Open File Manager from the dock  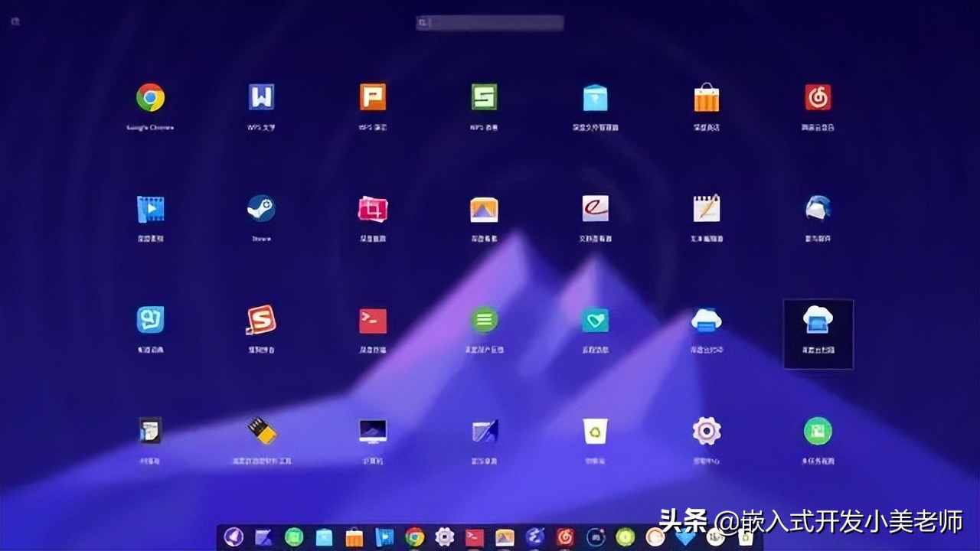pos(324,537)
